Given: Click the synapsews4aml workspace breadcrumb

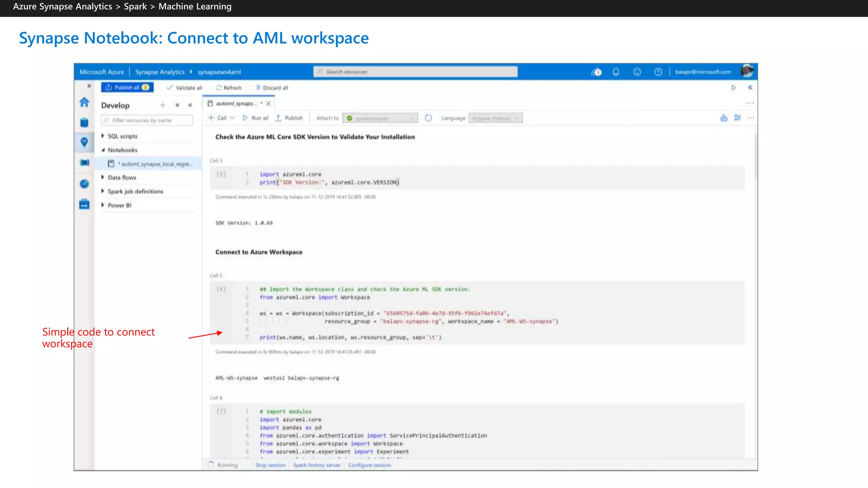Looking at the screenshot, I should 219,72.
